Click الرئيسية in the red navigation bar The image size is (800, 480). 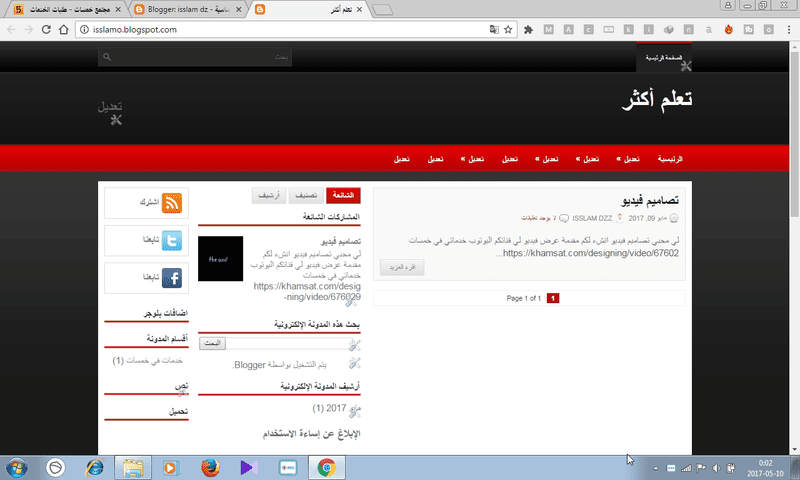(x=670, y=159)
